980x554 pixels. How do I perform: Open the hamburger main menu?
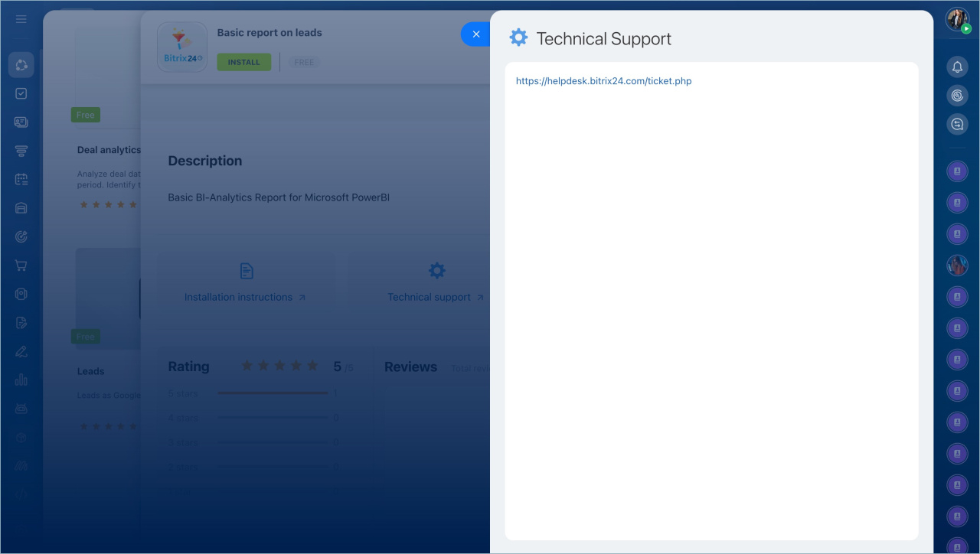pyautogui.click(x=21, y=19)
